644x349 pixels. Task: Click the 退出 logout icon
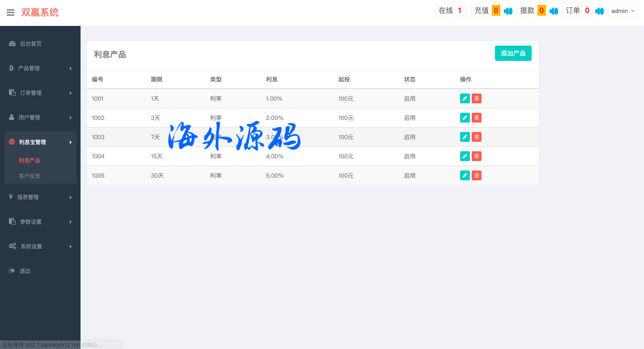[x=12, y=271]
